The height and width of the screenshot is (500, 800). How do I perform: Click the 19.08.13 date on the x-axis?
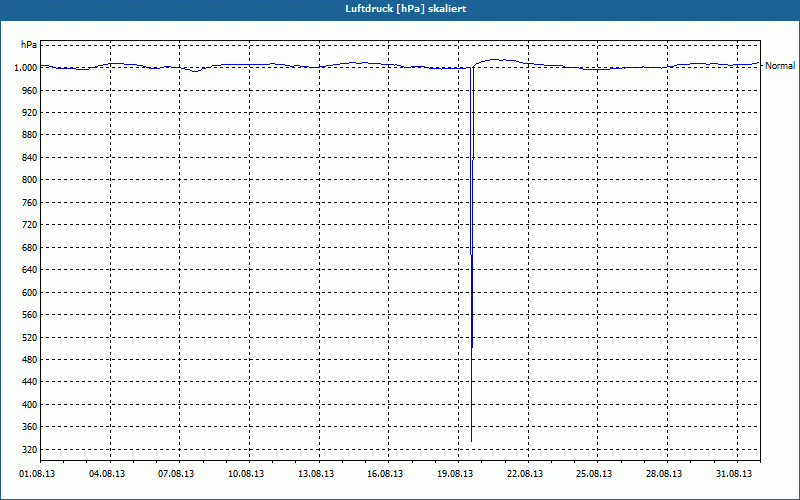click(455, 474)
